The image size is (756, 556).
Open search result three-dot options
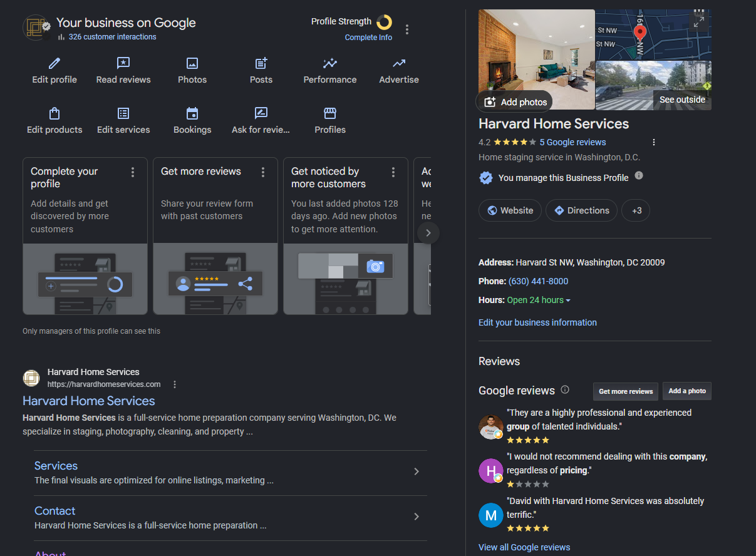175,384
